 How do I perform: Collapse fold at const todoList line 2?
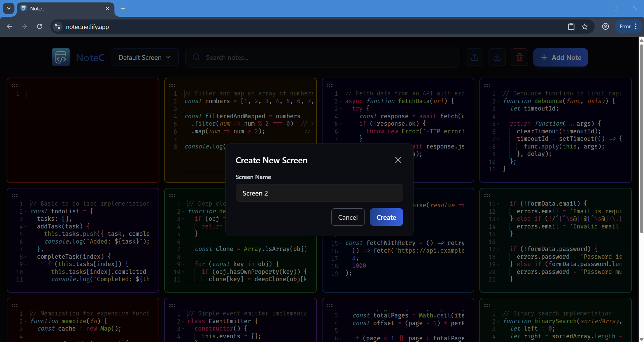26,212
